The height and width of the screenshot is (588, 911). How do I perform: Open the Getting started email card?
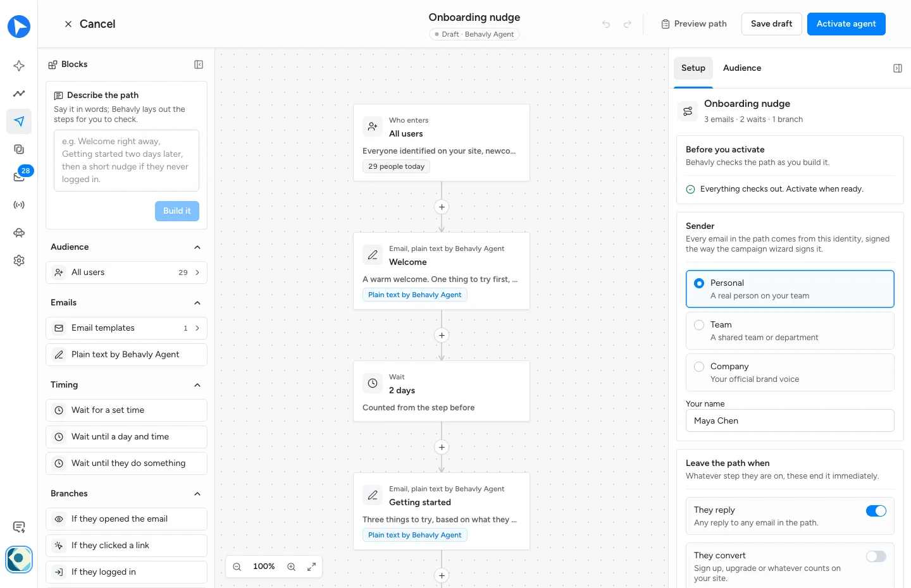[442, 511]
